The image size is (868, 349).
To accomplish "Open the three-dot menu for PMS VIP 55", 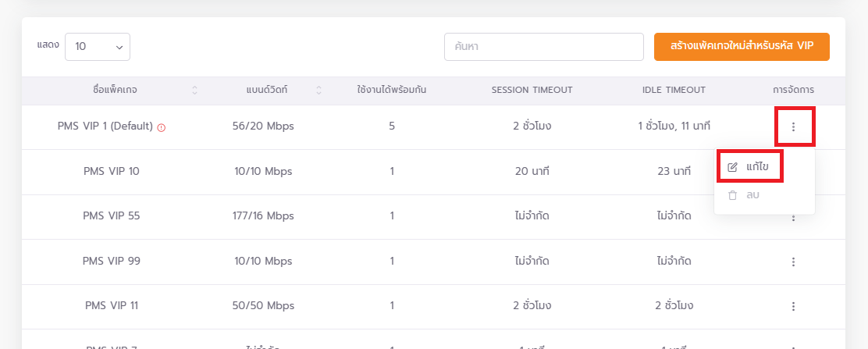I will tap(794, 217).
